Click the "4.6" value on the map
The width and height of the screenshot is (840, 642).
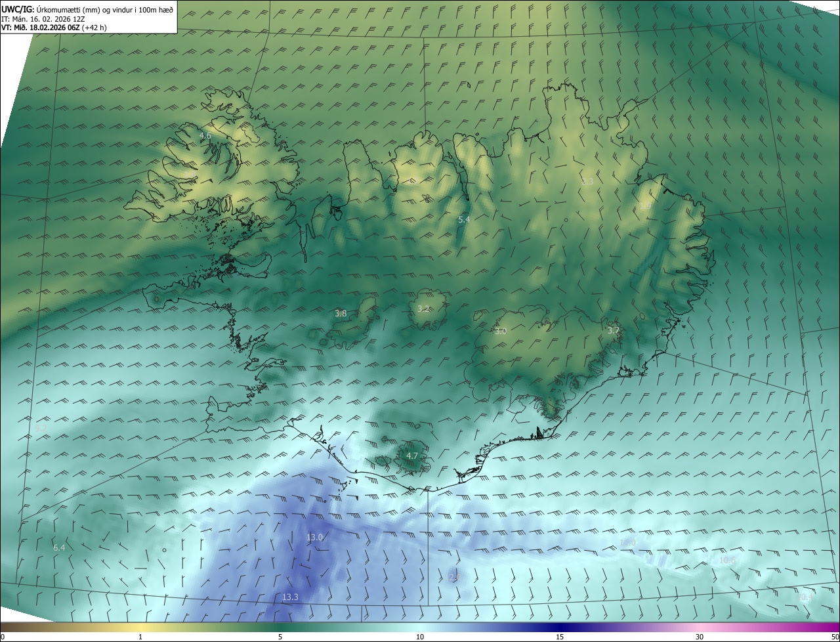(205, 136)
